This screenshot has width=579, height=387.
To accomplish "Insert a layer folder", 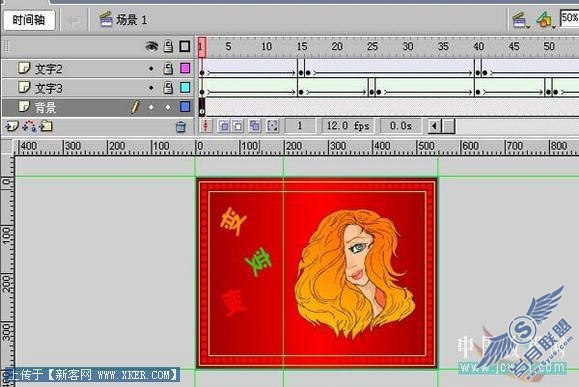I will tap(47, 127).
